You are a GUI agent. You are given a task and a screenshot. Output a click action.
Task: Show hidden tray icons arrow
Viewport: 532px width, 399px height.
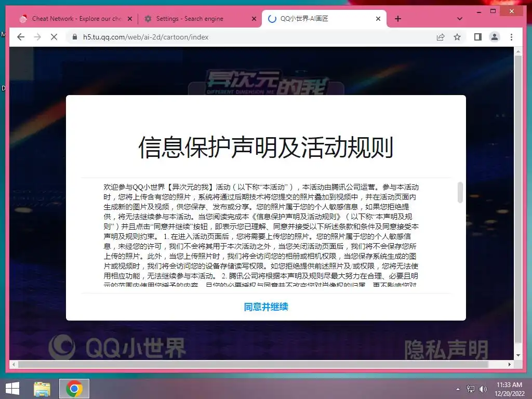pyautogui.click(x=458, y=389)
